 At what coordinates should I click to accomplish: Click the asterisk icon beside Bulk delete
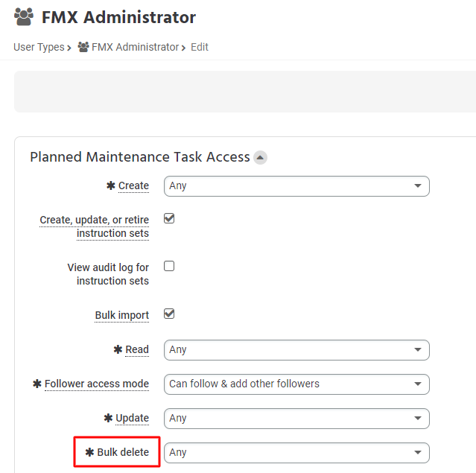89,452
